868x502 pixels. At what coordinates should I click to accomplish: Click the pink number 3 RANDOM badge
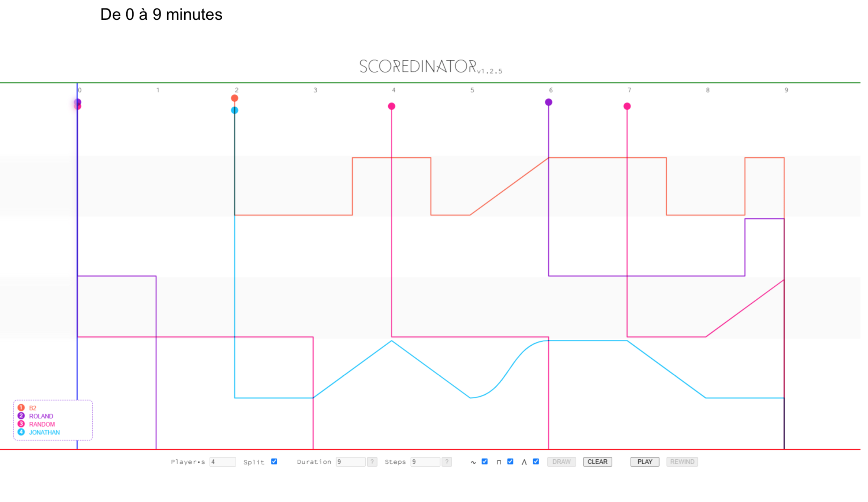click(x=21, y=424)
